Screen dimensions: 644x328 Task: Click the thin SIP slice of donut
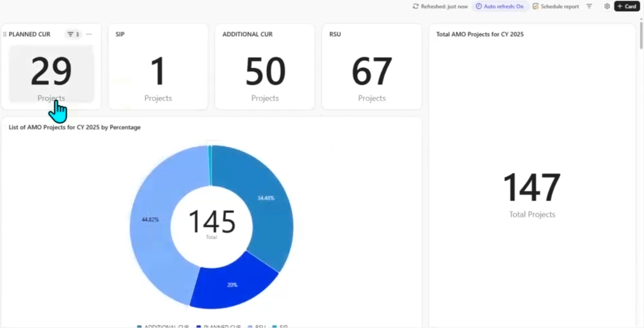click(210, 164)
